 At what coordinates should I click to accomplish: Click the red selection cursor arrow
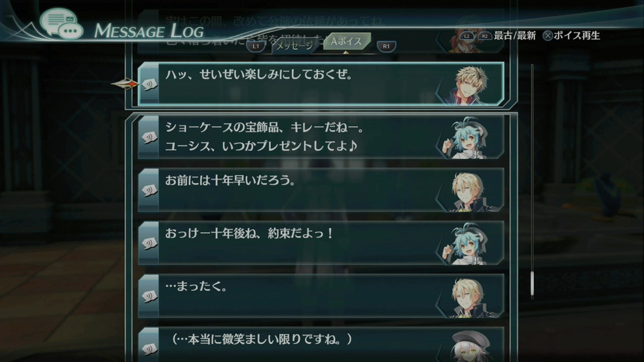pyautogui.click(x=125, y=84)
